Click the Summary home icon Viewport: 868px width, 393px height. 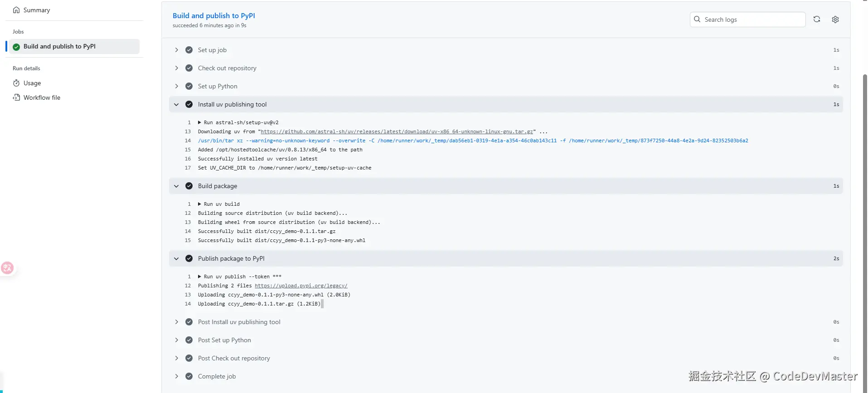click(16, 10)
